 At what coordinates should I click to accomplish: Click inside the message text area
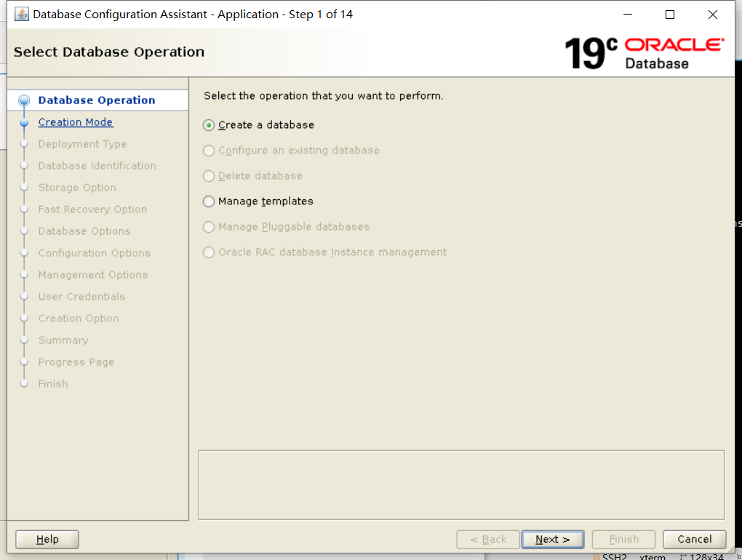click(461, 485)
